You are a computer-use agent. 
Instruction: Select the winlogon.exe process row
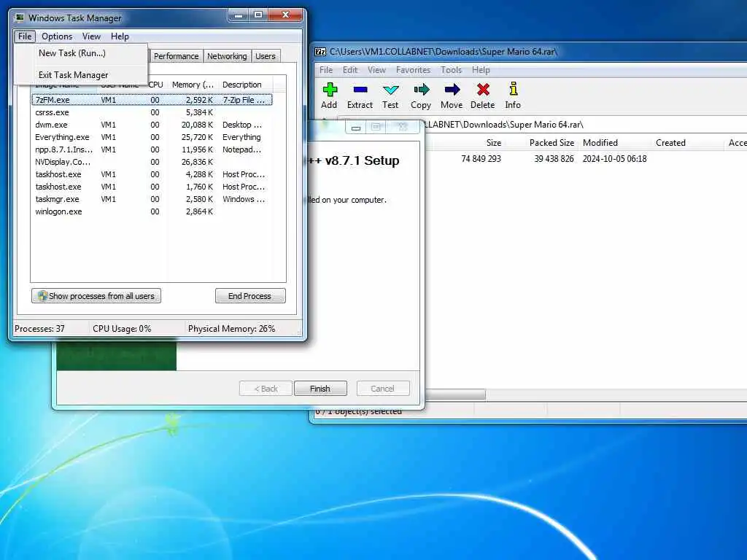[152, 211]
